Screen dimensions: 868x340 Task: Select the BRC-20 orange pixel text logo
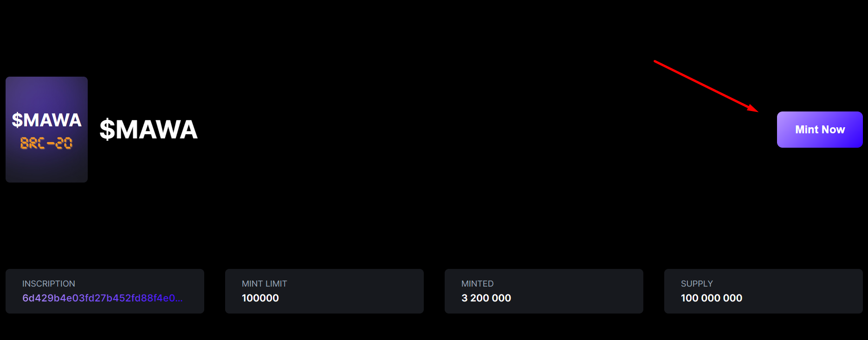pyautogui.click(x=46, y=143)
